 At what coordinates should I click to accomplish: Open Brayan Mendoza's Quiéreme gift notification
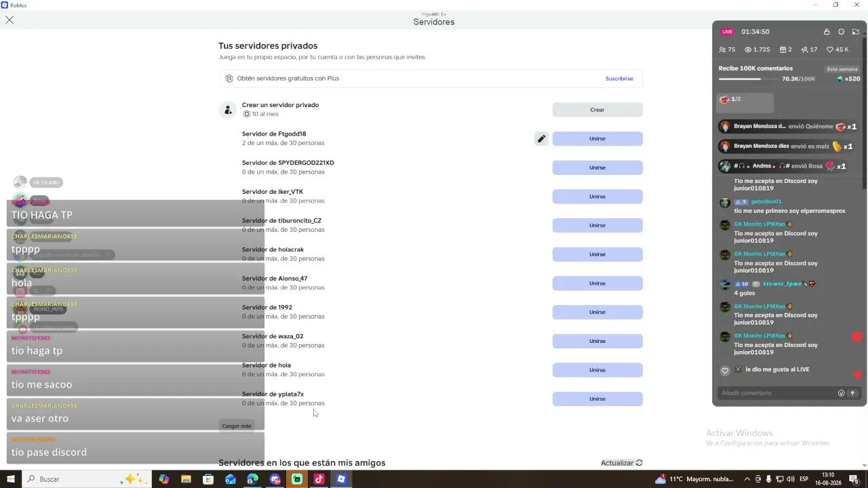(788, 127)
